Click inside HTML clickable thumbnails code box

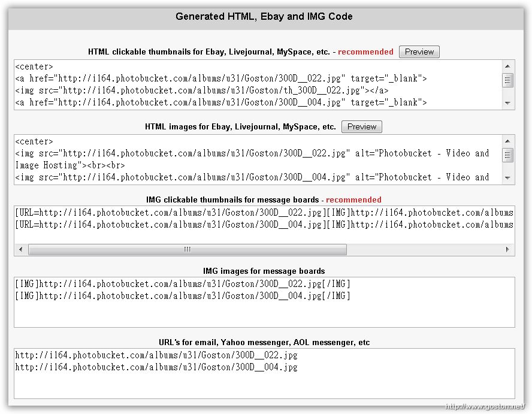tap(258, 85)
